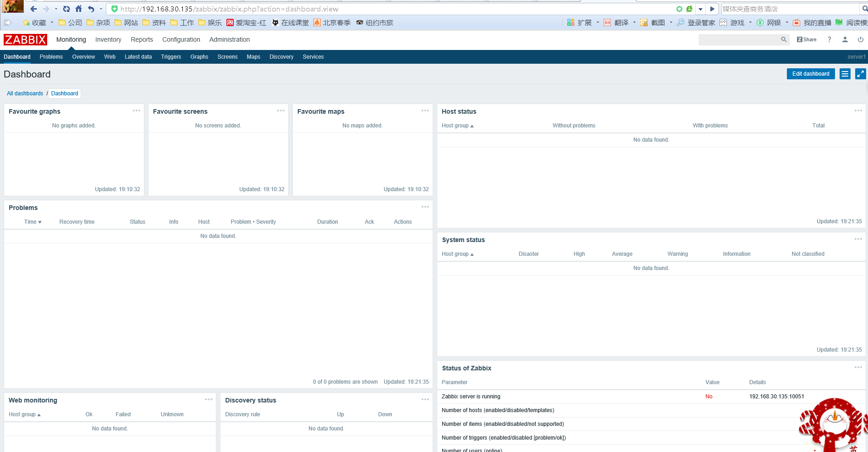Open the 网站 bookmark folder
This screenshot has width=868, height=452.
(126, 22)
